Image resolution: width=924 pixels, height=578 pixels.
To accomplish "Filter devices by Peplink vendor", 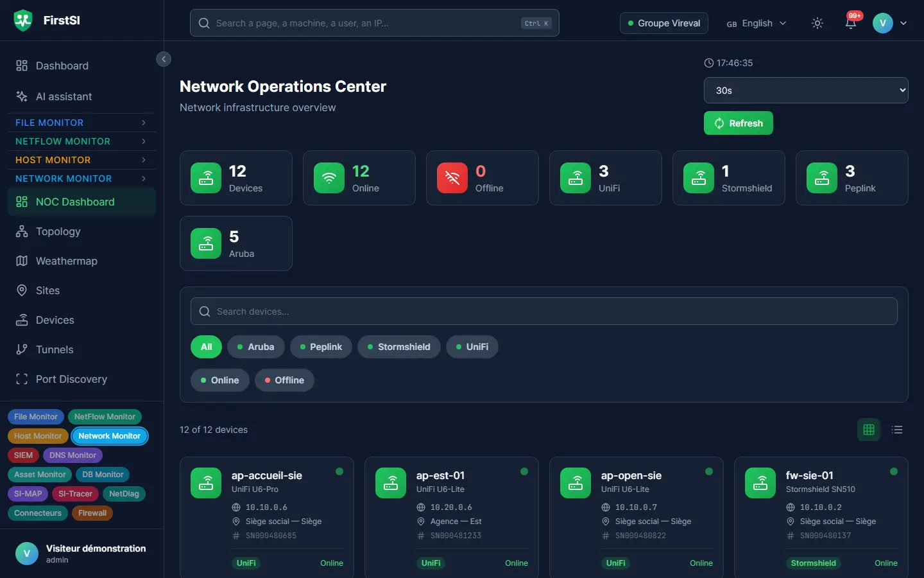I will click(x=321, y=347).
